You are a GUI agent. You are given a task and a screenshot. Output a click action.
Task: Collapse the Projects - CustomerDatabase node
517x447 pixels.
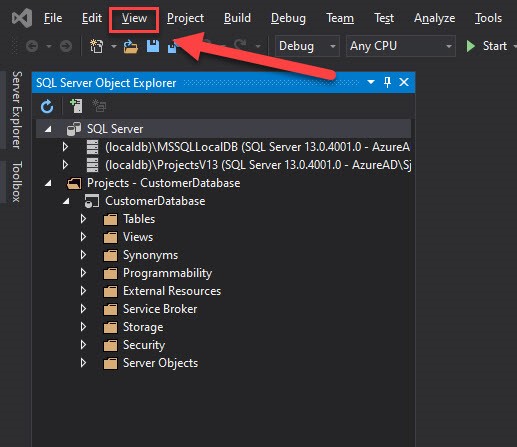pyautogui.click(x=48, y=183)
